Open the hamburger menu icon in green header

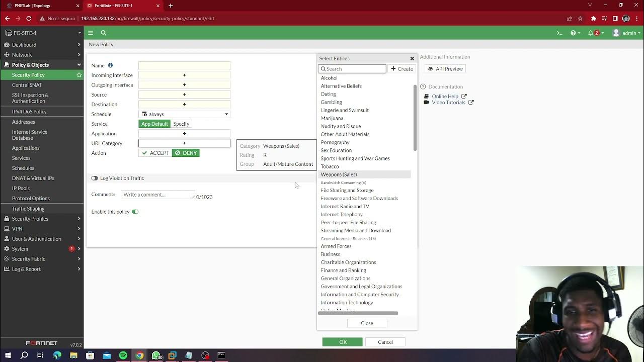[x=91, y=33]
